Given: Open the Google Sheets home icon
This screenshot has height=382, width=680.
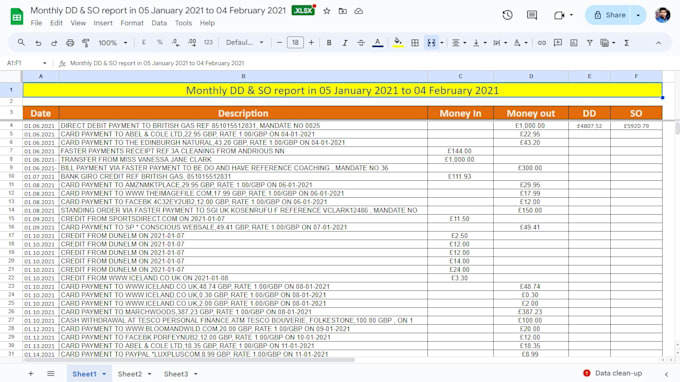Looking at the screenshot, I should 17,17.
